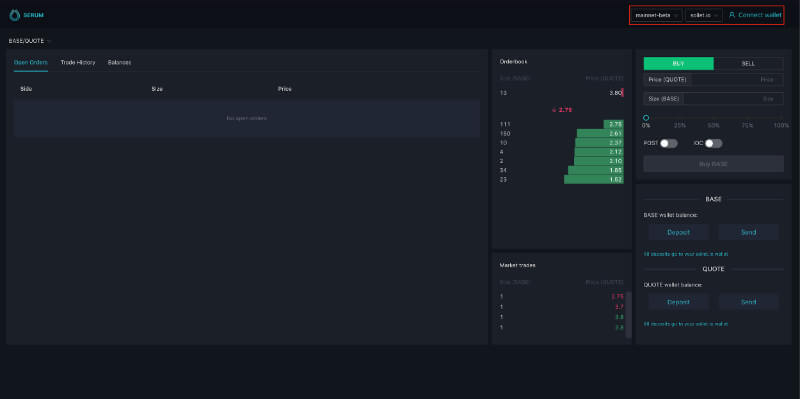Click Deposit under QUOTE wallet balance
This screenshot has height=399, width=800.
[x=679, y=302]
